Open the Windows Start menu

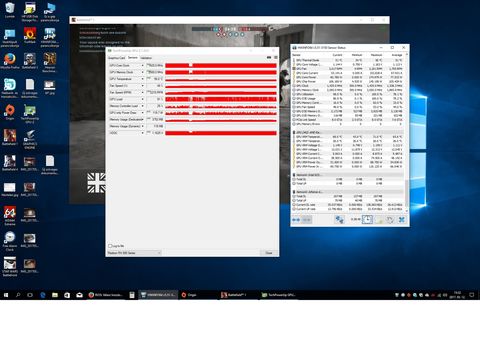pos(6,295)
